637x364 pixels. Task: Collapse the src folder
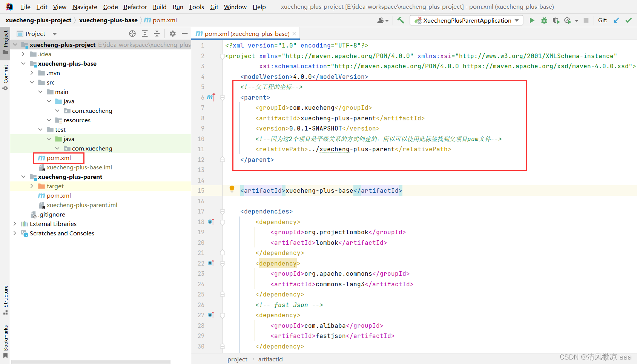tap(32, 82)
